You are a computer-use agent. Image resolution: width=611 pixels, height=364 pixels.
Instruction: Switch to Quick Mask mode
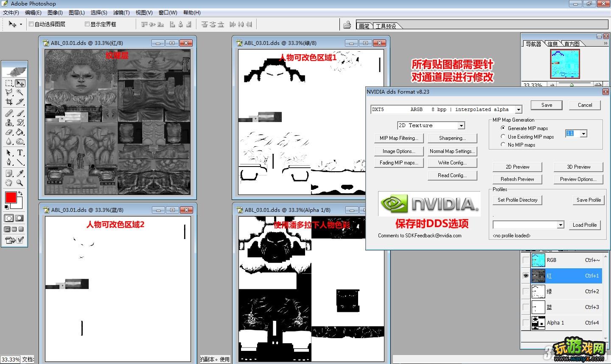[20, 218]
